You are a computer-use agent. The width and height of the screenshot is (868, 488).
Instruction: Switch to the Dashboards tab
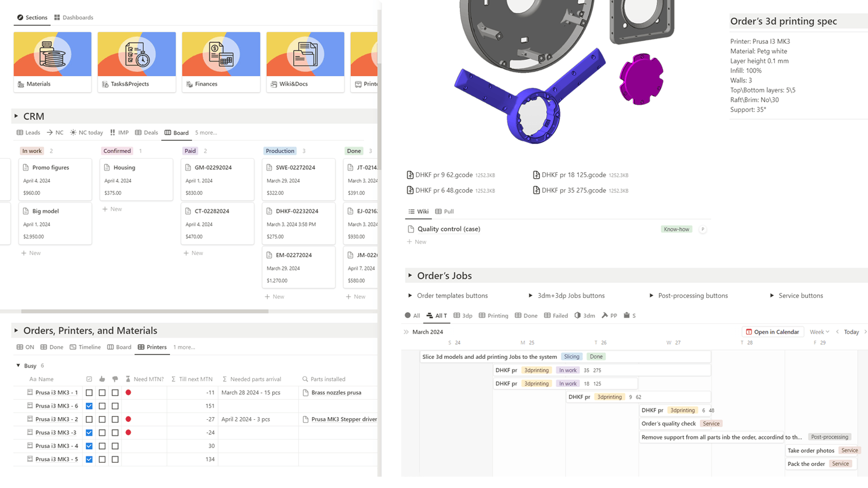coord(74,18)
